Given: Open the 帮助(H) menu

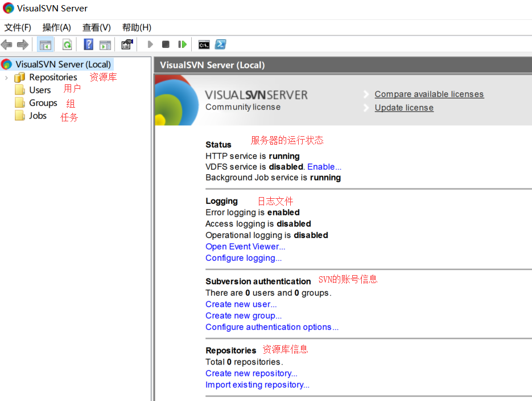Looking at the screenshot, I should coord(137,27).
